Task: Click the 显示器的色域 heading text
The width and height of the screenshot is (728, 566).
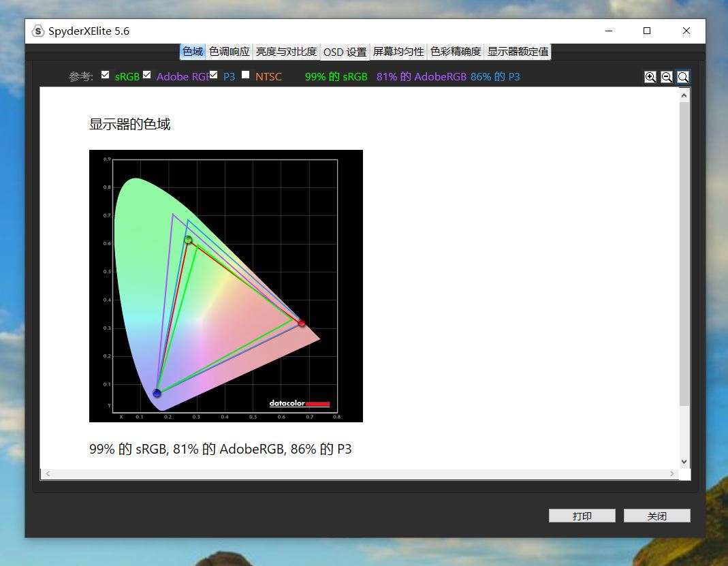Action: (130, 125)
